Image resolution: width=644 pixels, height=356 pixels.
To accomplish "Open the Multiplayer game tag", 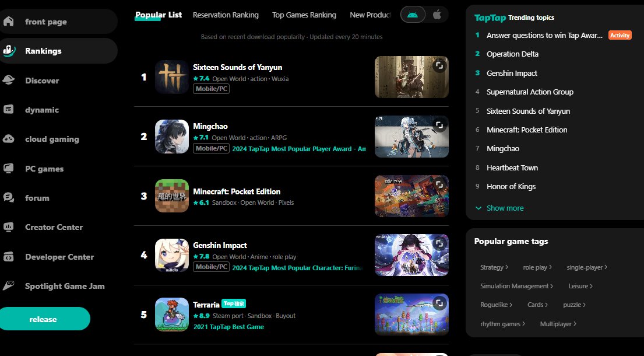I will coord(558,324).
